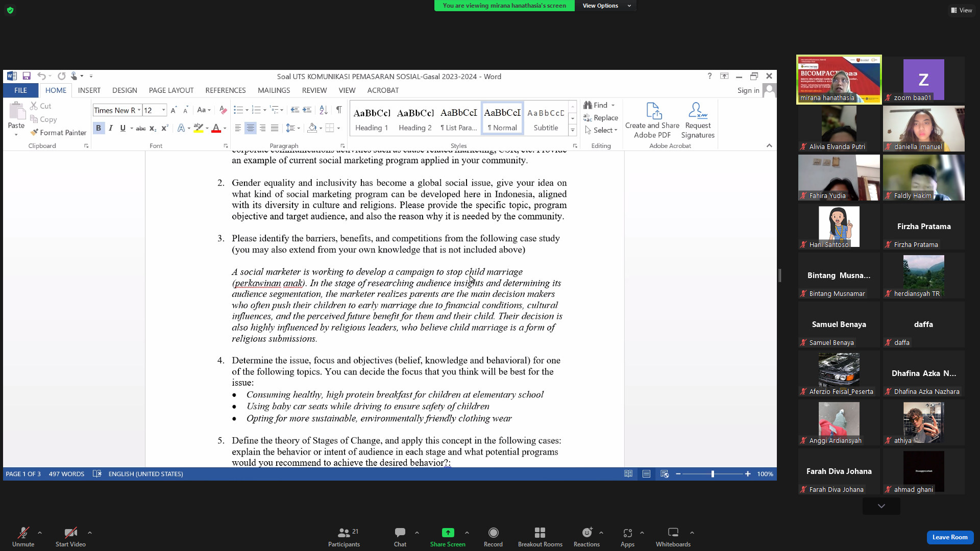Click the Sort A-Z icon
This screenshot has width=980, height=551.
[x=324, y=110]
